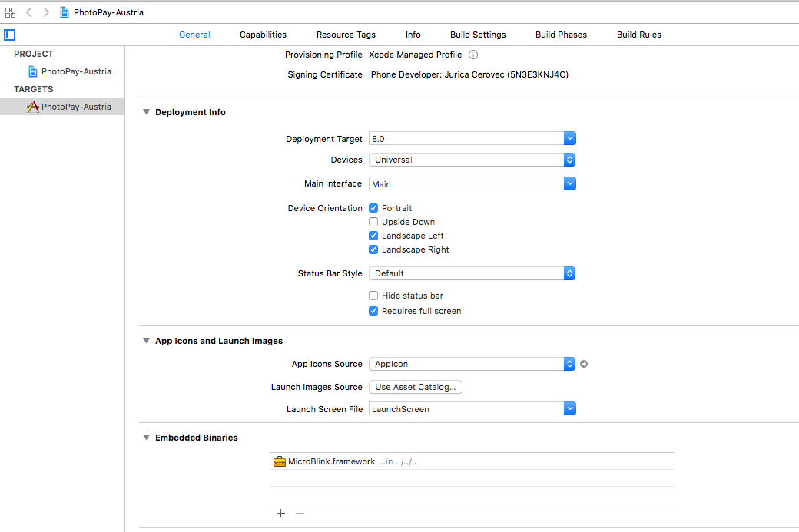Switch to the Build Settings tab
This screenshot has width=799, height=532.
click(x=478, y=35)
